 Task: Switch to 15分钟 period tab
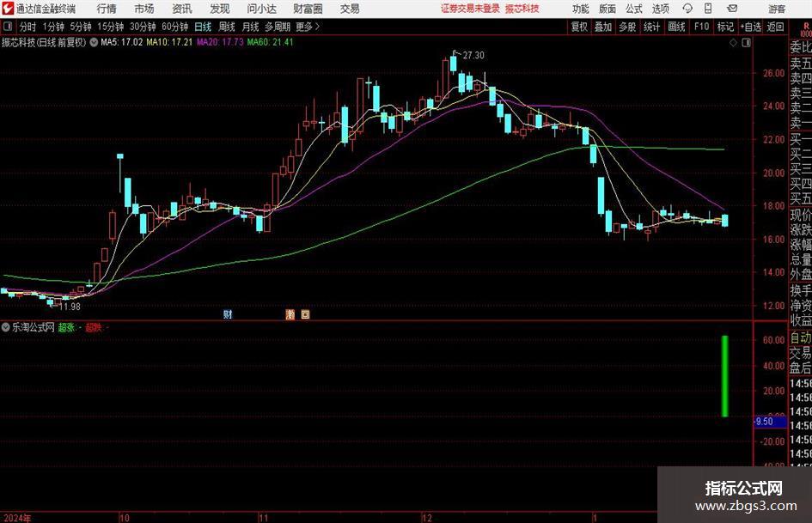point(110,27)
